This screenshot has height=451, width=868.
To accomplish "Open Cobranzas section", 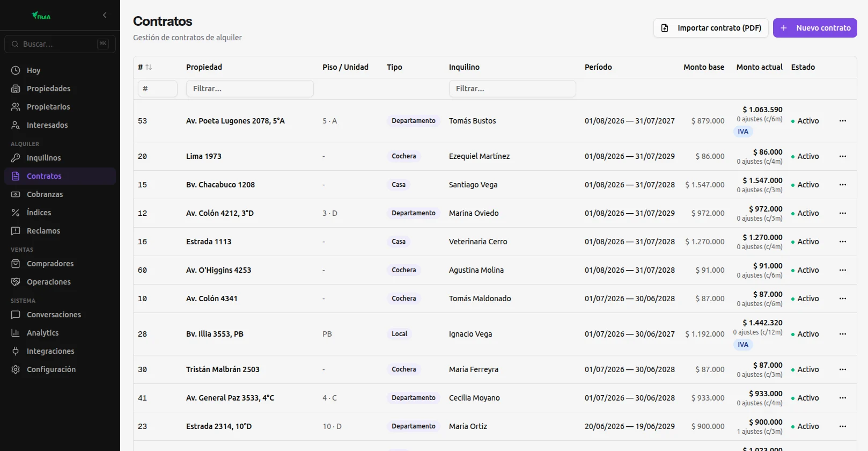I will [60, 194].
